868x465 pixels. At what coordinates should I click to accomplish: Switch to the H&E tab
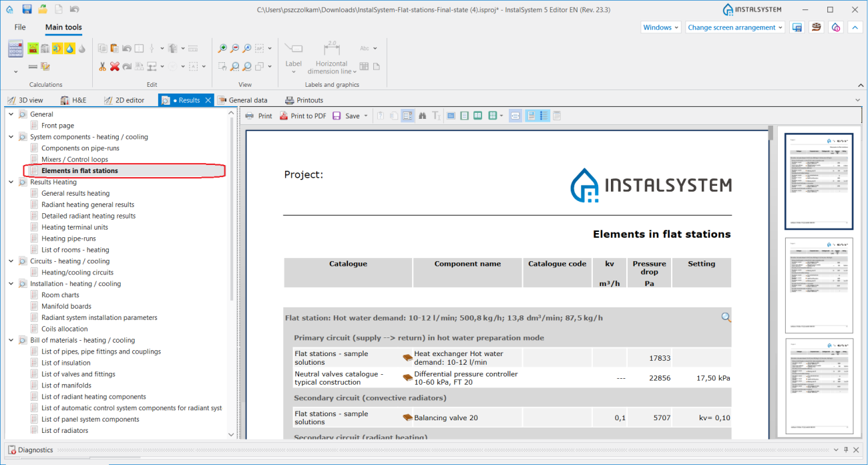click(x=73, y=100)
